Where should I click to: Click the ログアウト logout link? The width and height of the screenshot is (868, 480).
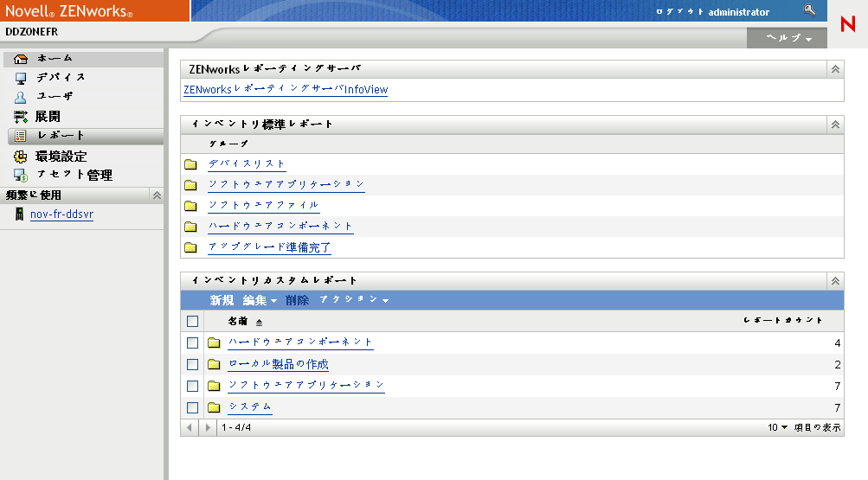pyautogui.click(x=679, y=11)
